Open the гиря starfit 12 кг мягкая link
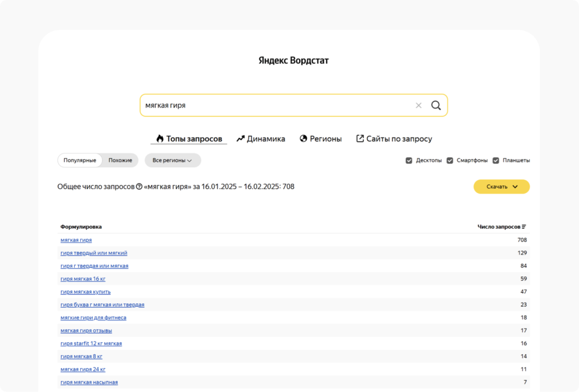Screen dimensions: 579x392 pos(91,343)
